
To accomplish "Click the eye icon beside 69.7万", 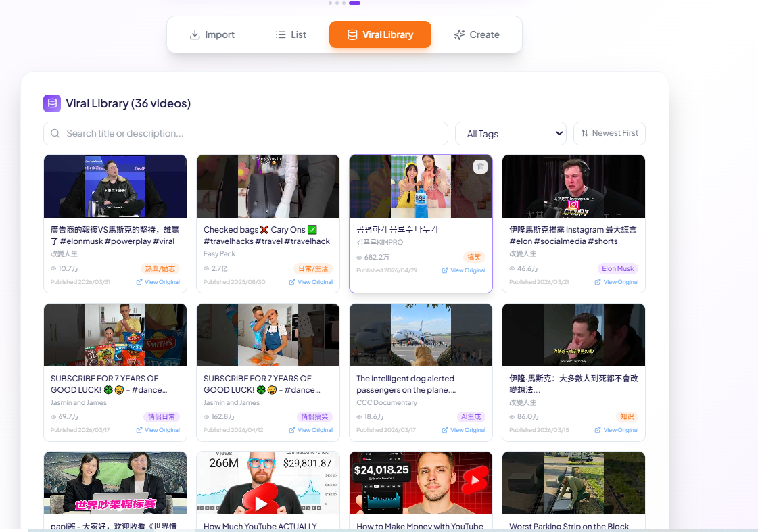I will tap(53, 417).
